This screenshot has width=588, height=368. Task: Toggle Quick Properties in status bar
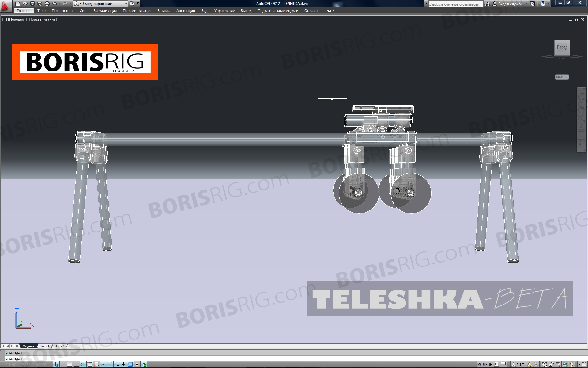click(x=137, y=364)
